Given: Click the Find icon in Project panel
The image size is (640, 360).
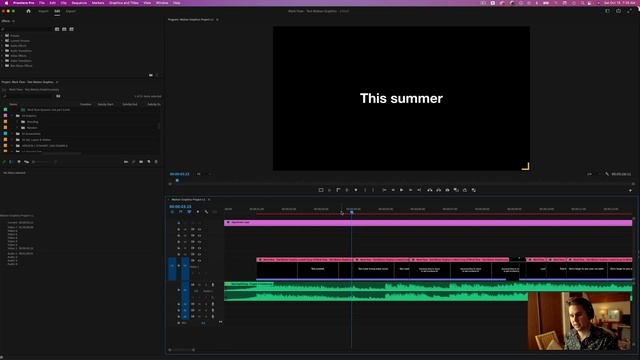Looking at the screenshot, I should [x=133, y=162].
